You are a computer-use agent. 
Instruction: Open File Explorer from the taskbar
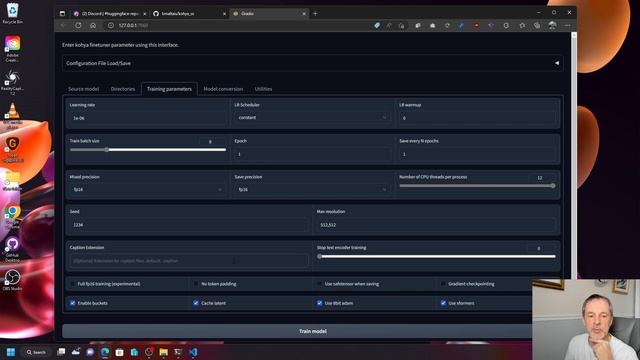pos(164,352)
